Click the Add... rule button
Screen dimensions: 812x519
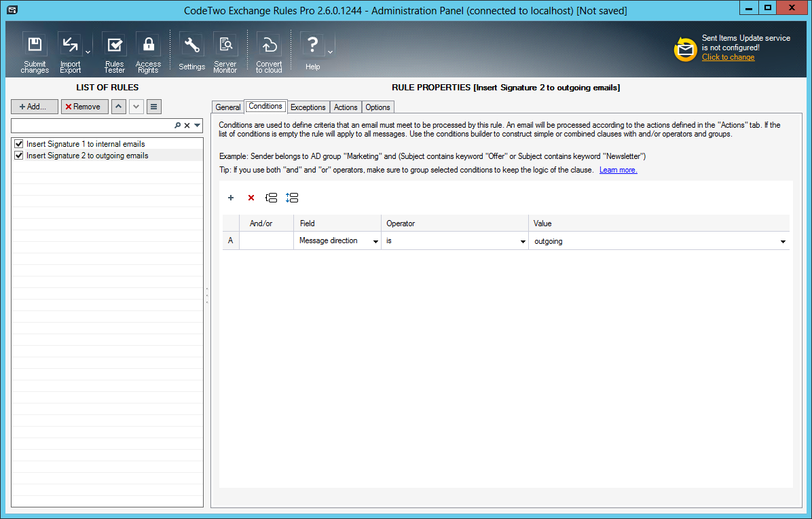(35, 107)
